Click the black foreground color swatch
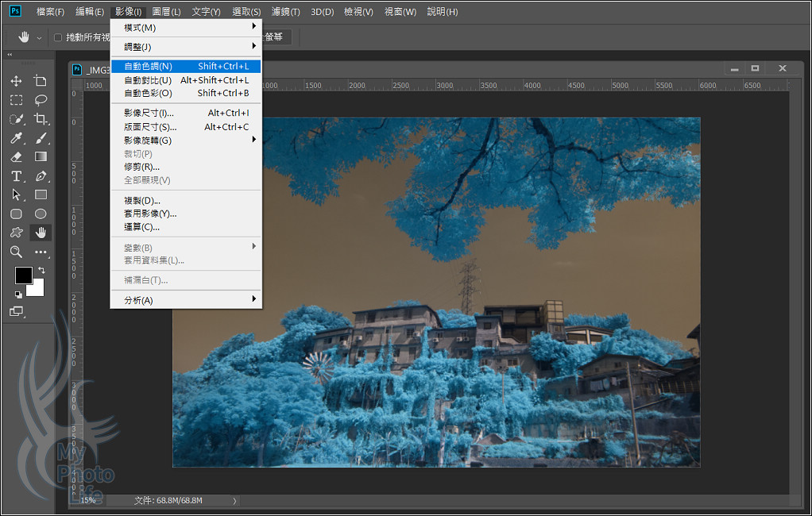812x516 pixels. coord(23,275)
